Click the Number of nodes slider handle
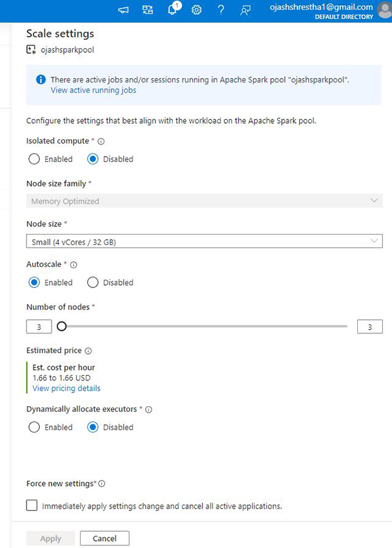The height and width of the screenshot is (548, 392). pos(61,326)
